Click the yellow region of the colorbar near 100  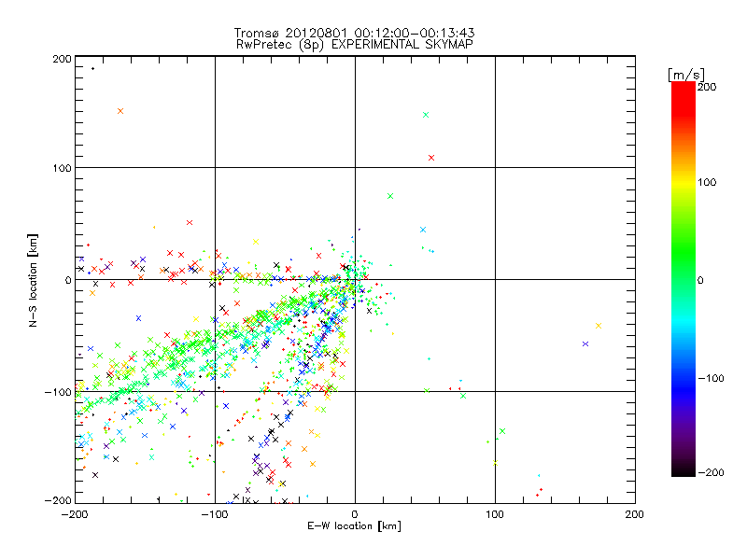click(x=684, y=182)
